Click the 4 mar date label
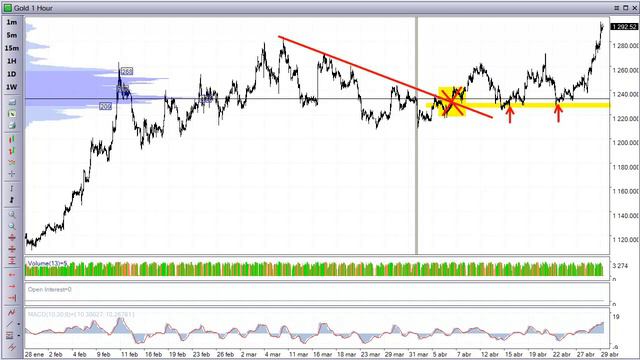 click(x=273, y=354)
